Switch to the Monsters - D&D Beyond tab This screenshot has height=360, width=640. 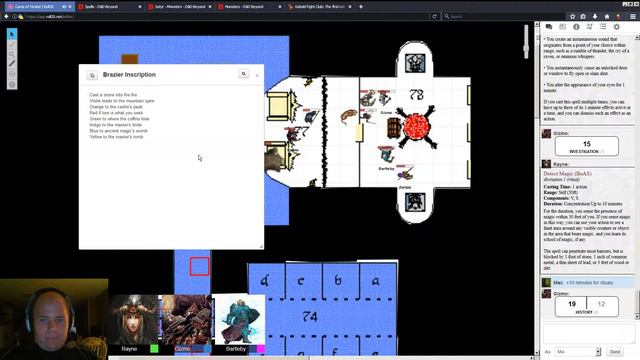coord(250,7)
